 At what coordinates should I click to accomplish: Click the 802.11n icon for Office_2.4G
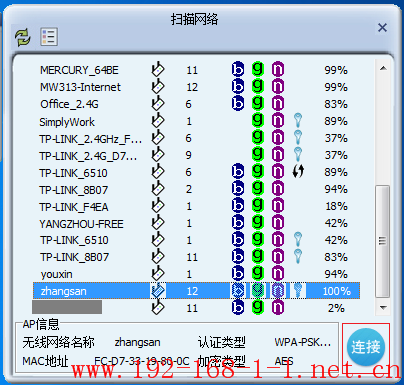[x=278, y=103]
